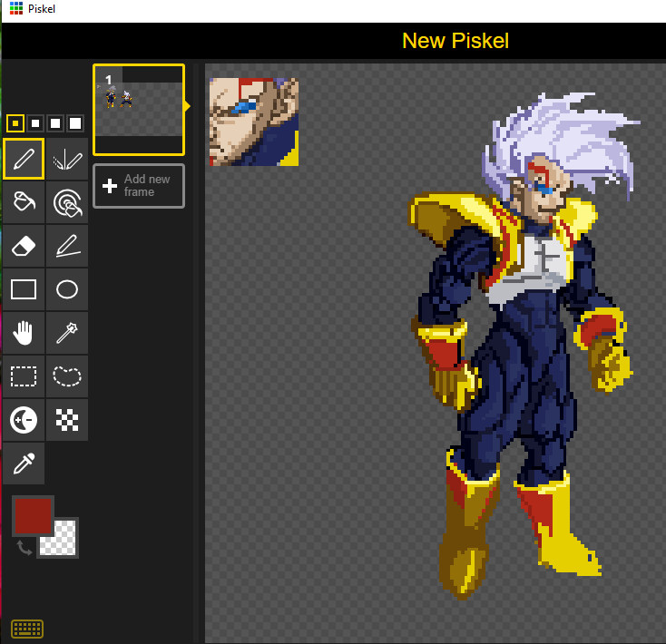This screenshot has width=666, height=644.
Task: Select the Vertical Mirror pen tool
Action: (67, 159)
